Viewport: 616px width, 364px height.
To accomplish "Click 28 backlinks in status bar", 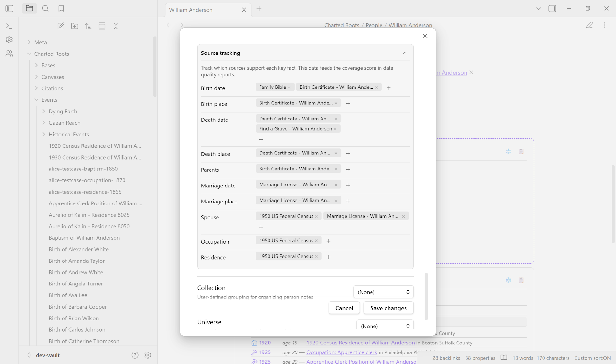I will tap(446, 358).
